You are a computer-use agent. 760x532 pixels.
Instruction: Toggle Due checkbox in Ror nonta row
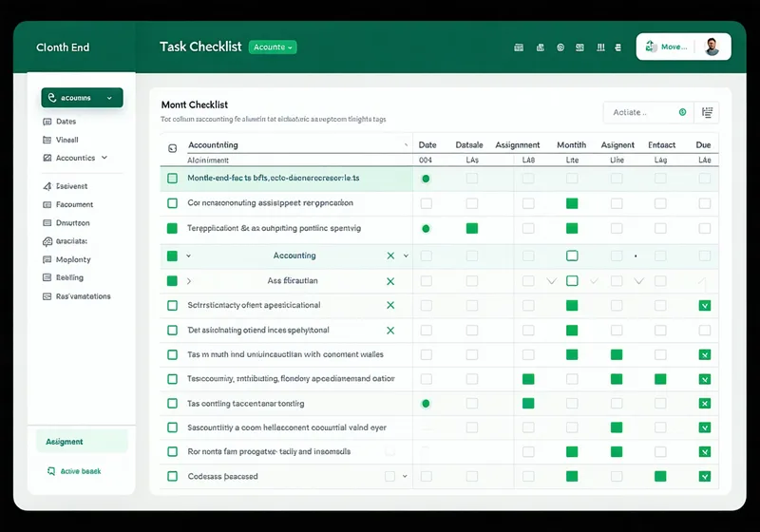click(x=705, y=452)
